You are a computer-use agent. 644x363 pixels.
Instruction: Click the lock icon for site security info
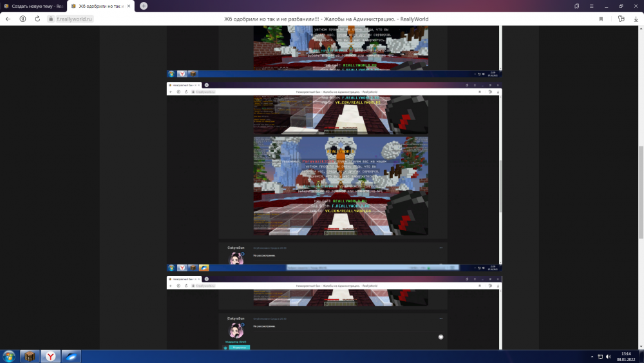point(51,19)
